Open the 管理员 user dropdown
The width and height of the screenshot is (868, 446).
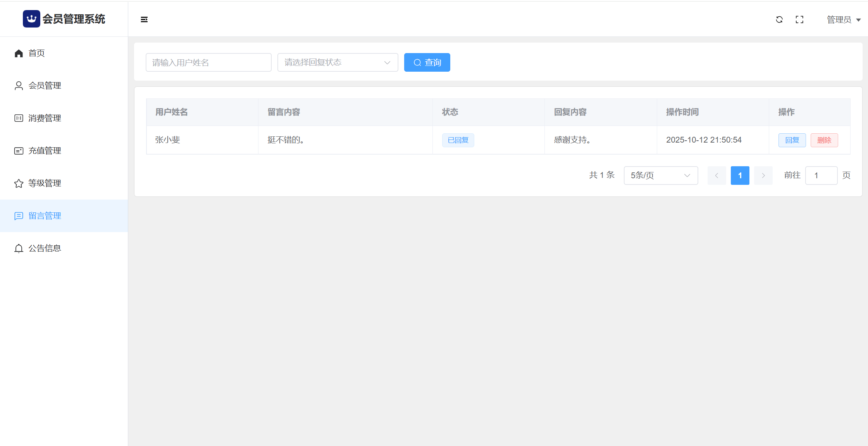pyautogui.click(x=843, y=20)
